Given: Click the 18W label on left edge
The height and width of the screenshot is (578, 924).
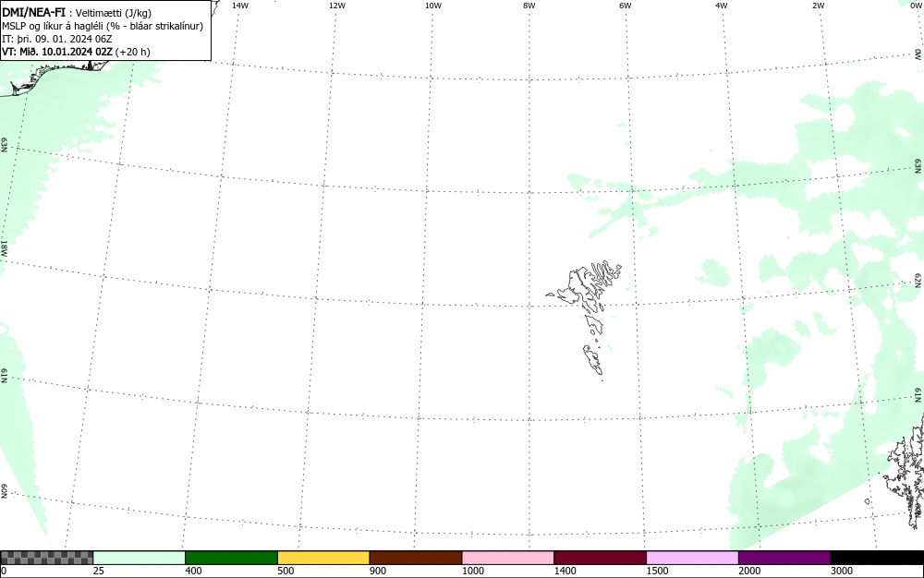Looking at the screenshot, I should pos(4,248).
